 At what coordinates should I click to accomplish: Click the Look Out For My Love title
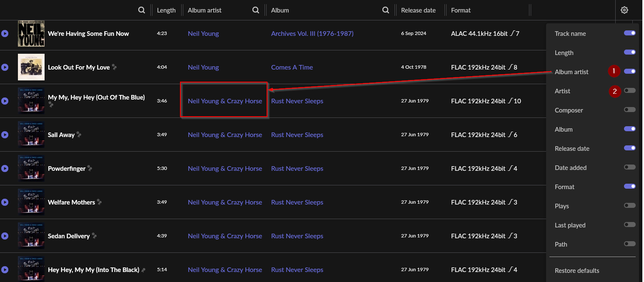79,67
